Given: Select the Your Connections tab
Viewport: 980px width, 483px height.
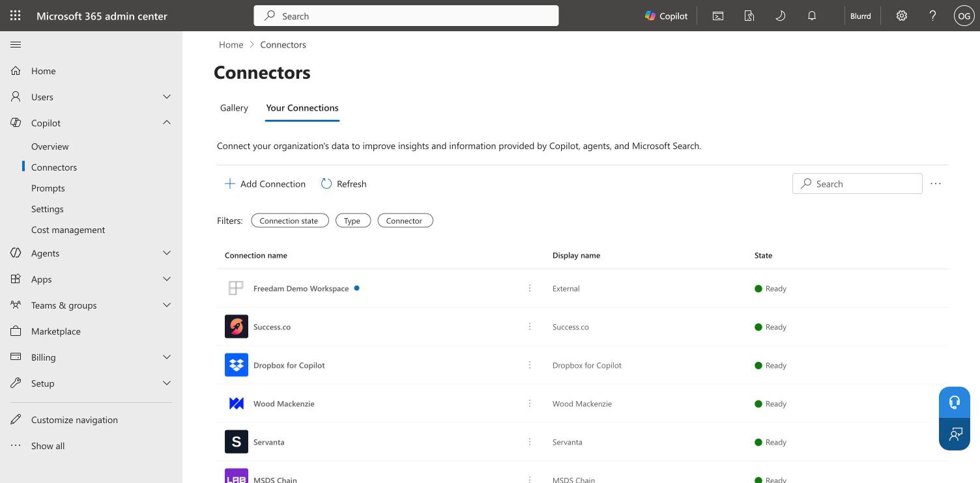Looking at the screenshot, I should [x=302, y=107].
